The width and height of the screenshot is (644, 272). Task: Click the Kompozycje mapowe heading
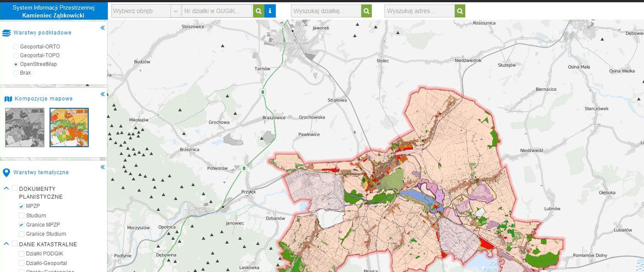pyautogui.click(x=44, y=99)
